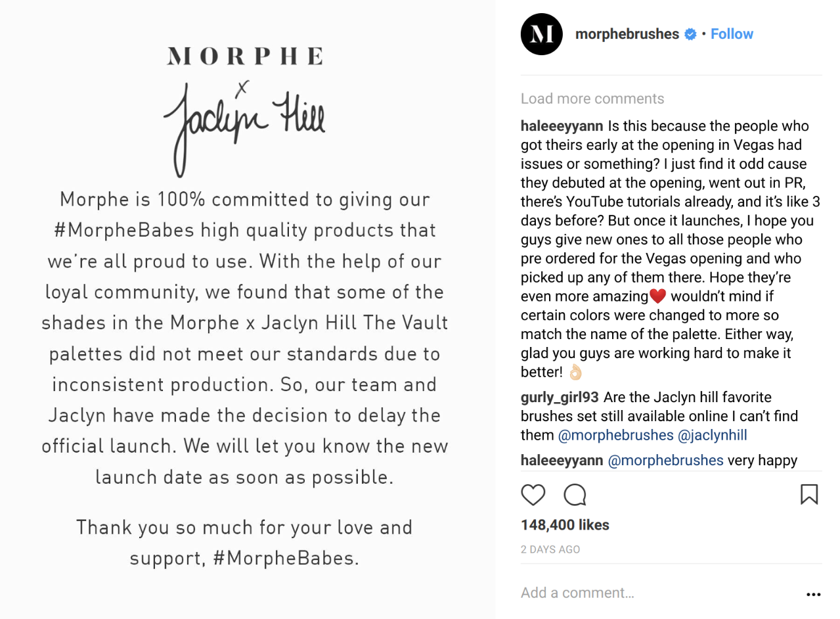This screenshot has width=840, height=619.
Task: Like the post with the heart icon
Action: [x=533, y=494]
